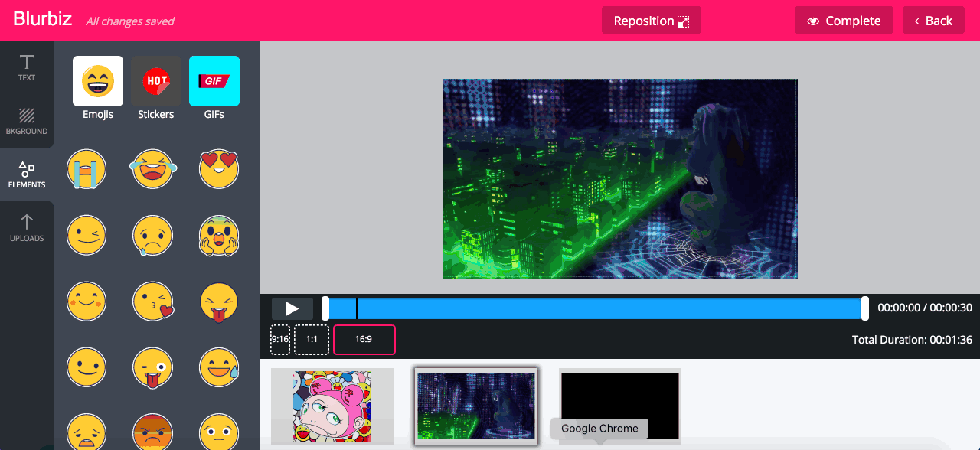Add the screaming in fear emoji
The height and width of the screenshot is (450, 980).
coord(219,235)
